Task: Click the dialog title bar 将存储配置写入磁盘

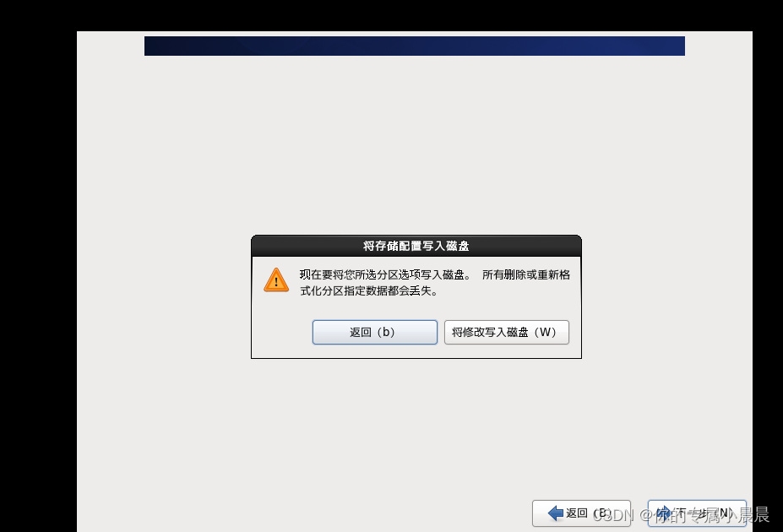Action: point(416,246)
